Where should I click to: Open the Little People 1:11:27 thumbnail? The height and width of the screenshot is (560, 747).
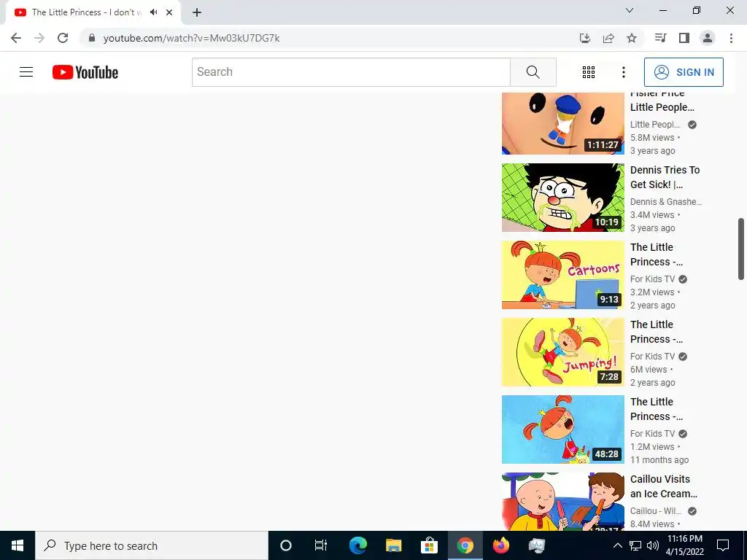click(x=562, y=123)
